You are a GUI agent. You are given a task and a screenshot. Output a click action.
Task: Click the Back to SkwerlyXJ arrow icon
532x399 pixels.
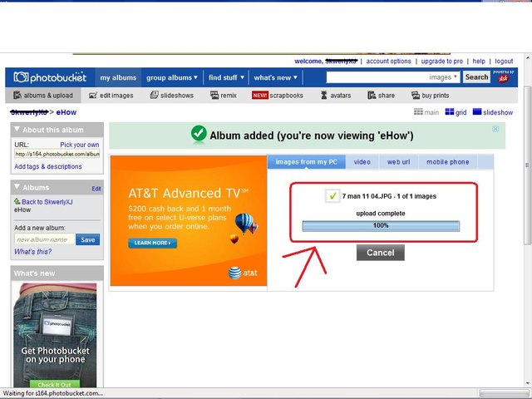[17, 201]
